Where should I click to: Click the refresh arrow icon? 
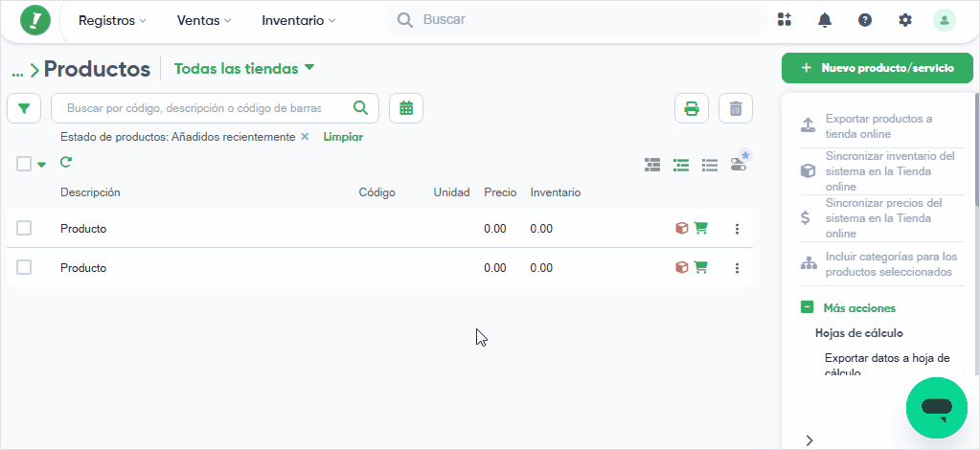(x=66, y=163)
